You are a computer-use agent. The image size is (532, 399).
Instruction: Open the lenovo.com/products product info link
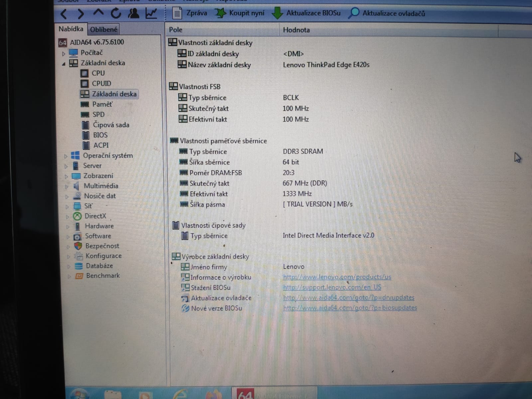click(x=337, y=277)
